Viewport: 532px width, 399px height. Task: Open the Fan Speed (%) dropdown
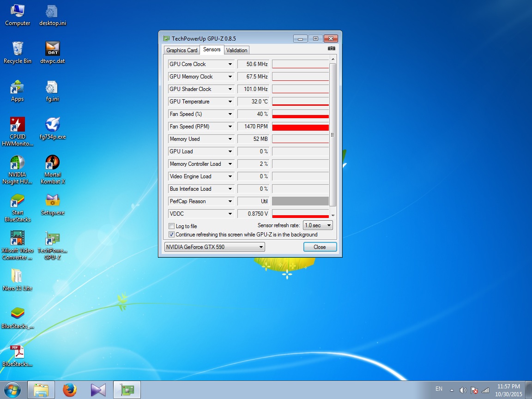click(x=230, y=114)
